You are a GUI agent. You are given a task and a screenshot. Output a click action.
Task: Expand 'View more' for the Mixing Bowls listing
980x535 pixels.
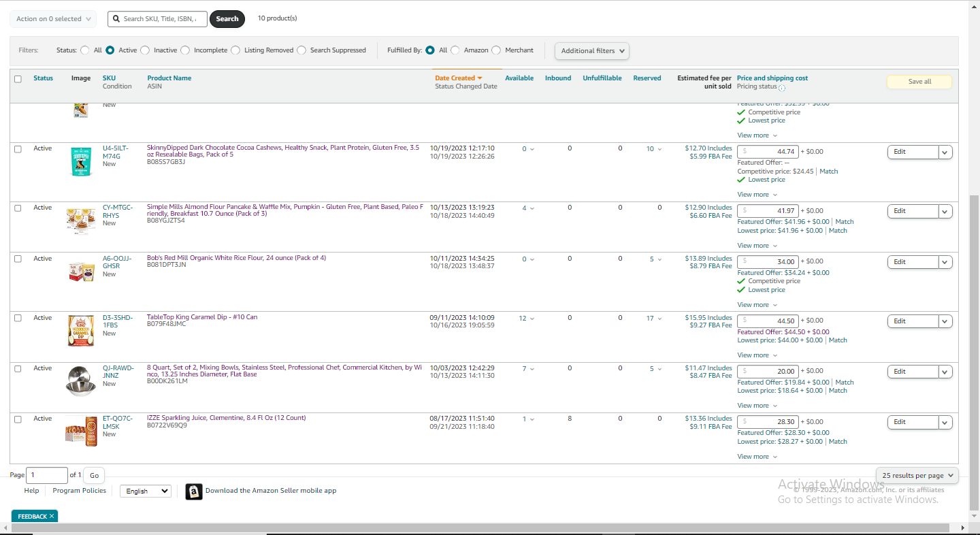tap(757, 406)
